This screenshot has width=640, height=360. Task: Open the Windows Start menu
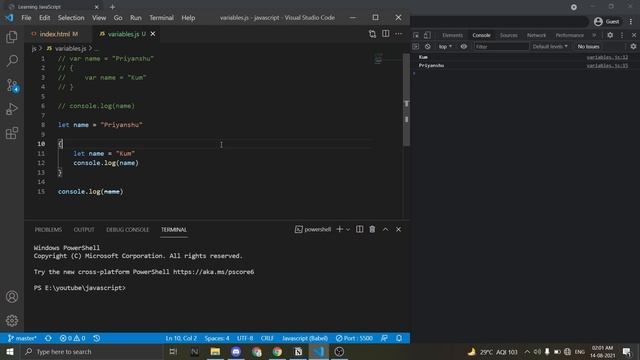tap(10, 351)
